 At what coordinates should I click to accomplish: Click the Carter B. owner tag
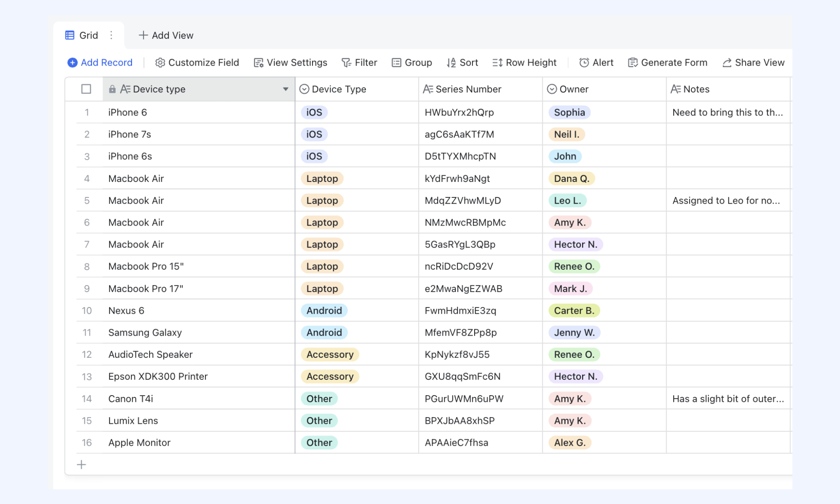[x=574, y=310]
